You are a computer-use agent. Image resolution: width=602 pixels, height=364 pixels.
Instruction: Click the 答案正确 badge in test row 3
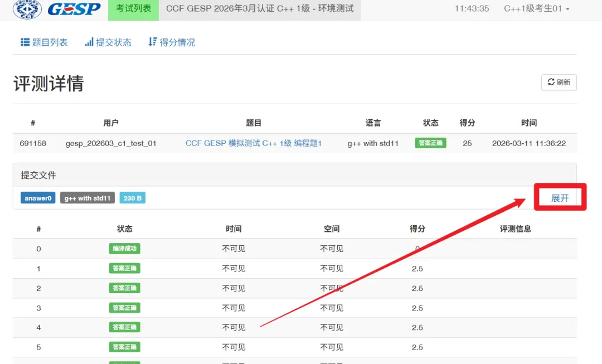click(124, 308)
